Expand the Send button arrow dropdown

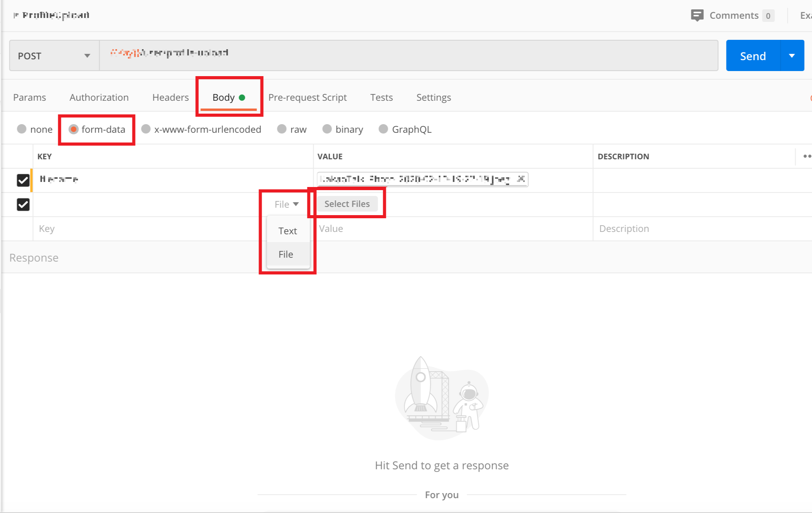pyautogui.click(x=792, y=56)
